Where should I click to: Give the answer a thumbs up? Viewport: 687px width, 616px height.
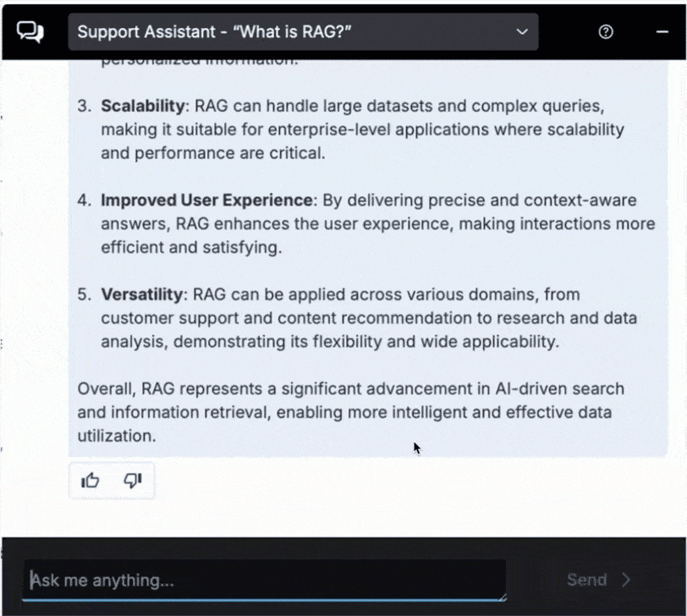click(91, 481)
